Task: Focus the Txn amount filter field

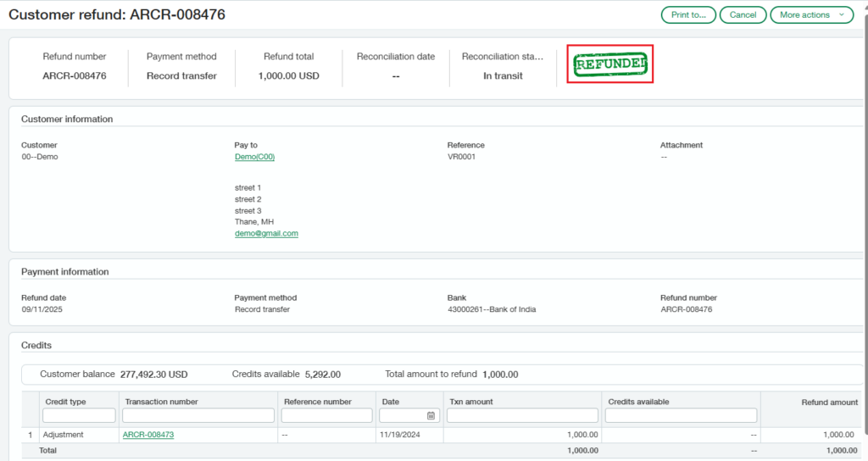Action: coord(522,415)
